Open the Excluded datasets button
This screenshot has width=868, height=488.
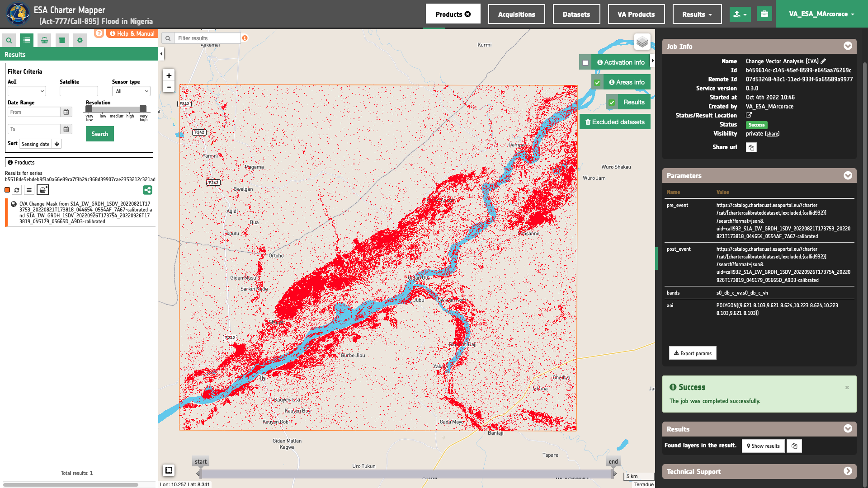615,122
